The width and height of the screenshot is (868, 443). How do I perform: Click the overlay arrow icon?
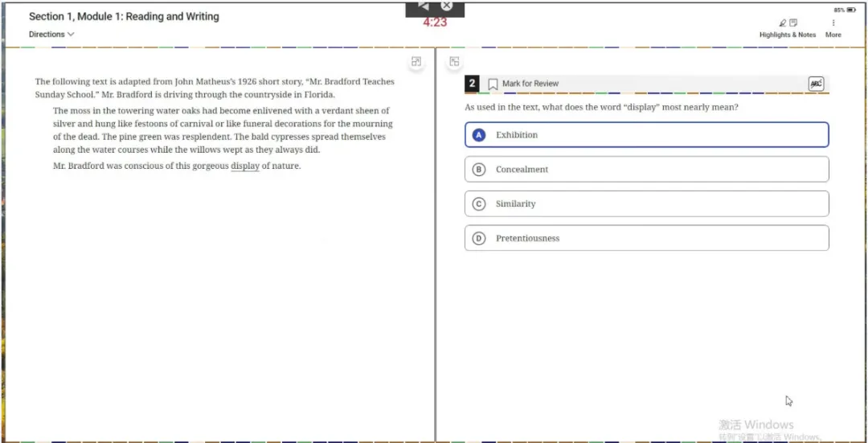[x=423, y=6]
